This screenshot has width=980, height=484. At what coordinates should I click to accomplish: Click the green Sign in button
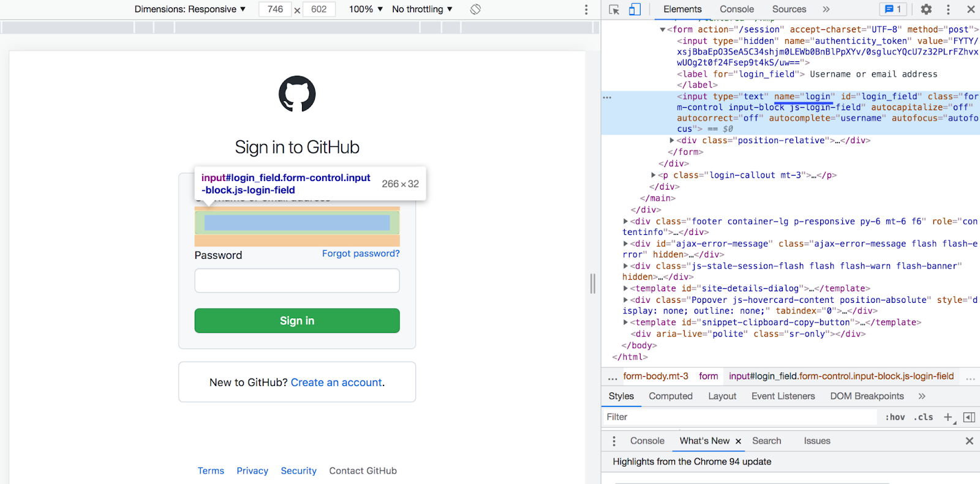[297, 321]
